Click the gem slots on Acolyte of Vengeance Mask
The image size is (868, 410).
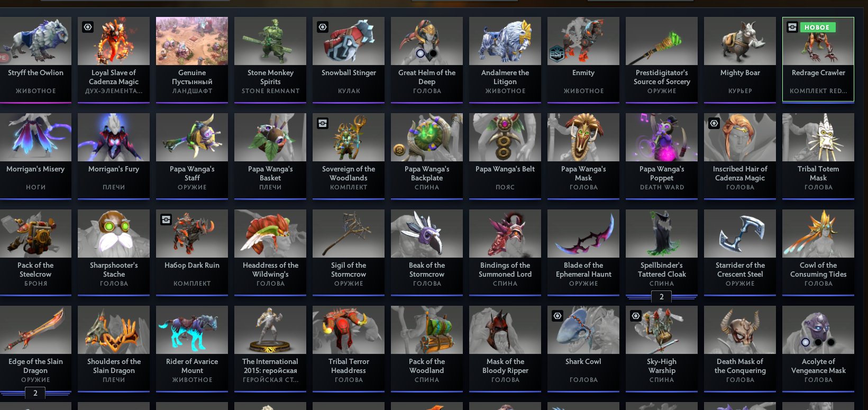click(818, 342)
